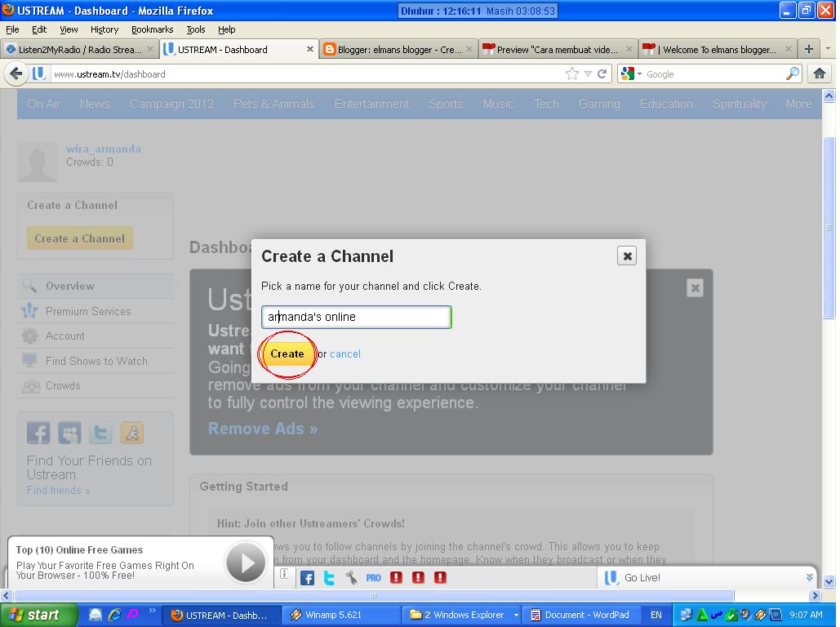Open the Google search engine dropdown
The height and width of the screenshot is (627, 840).
[631, 74]
